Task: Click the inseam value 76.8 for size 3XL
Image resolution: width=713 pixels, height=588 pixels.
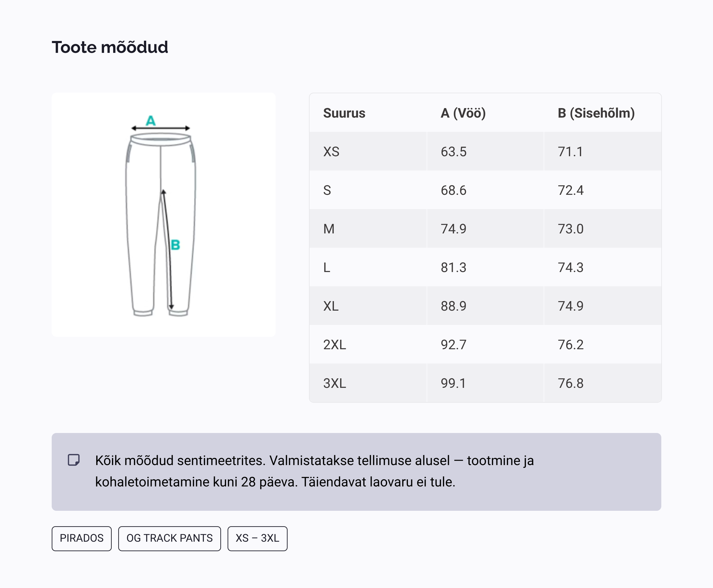Action: coord(571,383)
